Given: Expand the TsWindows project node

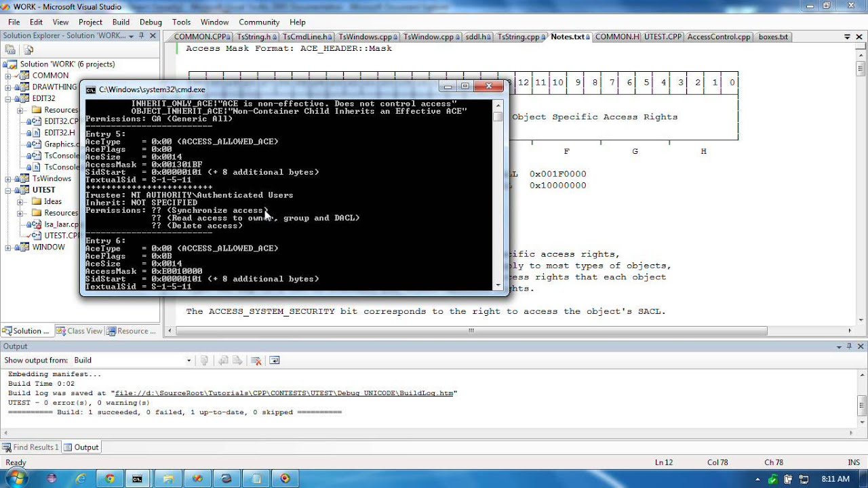Looking at the screenshot, I should [x=8, y=179].
